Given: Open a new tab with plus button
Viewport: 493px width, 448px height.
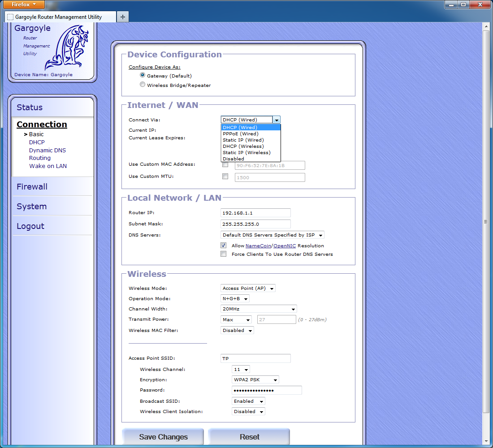Looking at the screenshot, I should point(123,17).
